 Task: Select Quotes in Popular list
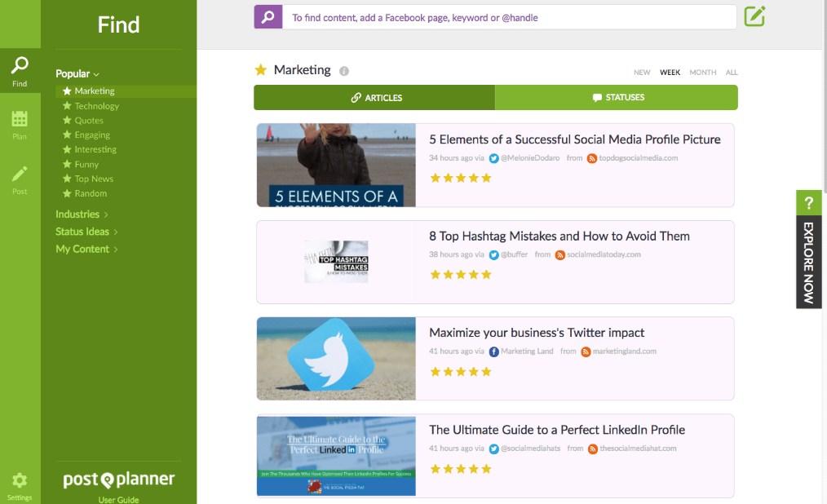click(89, 120)
